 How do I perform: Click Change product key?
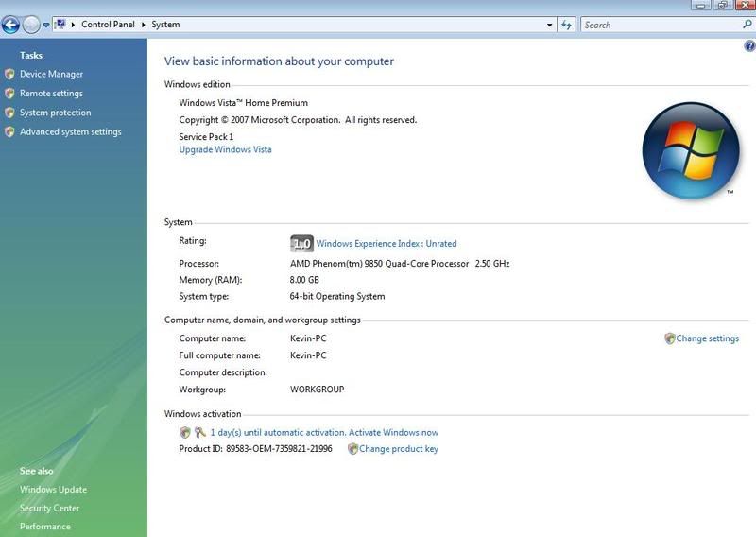point(398,449)
